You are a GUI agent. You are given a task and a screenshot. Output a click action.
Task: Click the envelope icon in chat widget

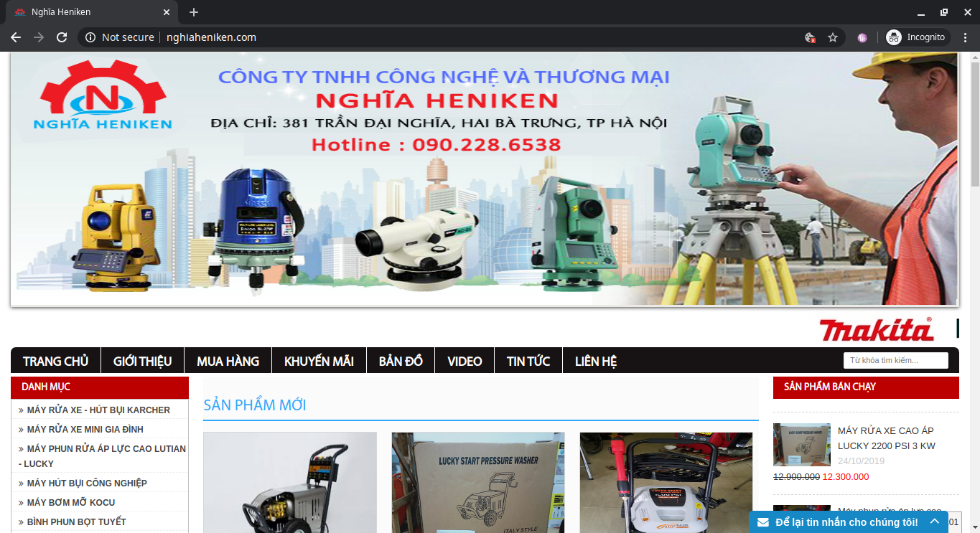[763, 522]
